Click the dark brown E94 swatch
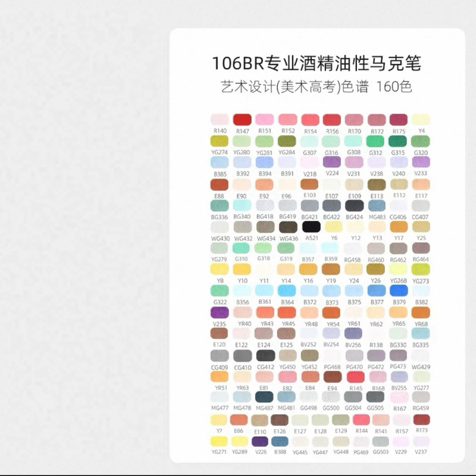This screenshot has width=476, height=476. 331,377
